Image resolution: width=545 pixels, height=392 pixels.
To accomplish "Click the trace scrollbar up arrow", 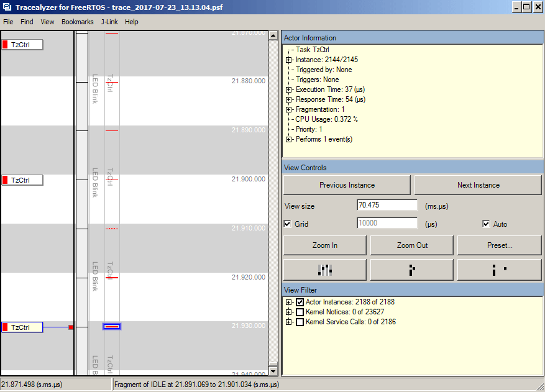I will [x=273, y=35].
